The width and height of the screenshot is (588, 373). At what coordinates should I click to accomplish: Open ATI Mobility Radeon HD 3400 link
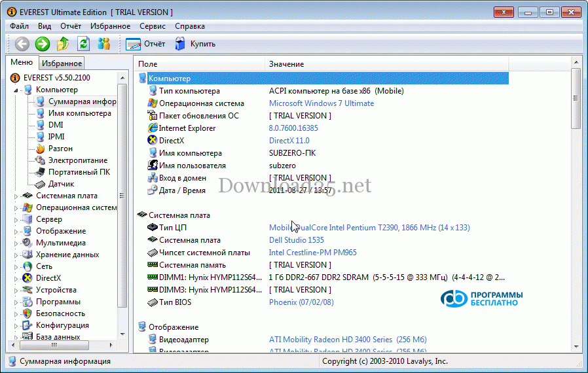(x=348, y=340)
